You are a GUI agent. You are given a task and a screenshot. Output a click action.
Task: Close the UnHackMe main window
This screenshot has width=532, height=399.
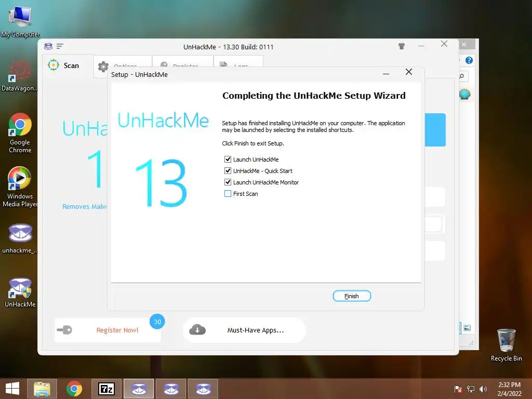click(x=444, y=44)
